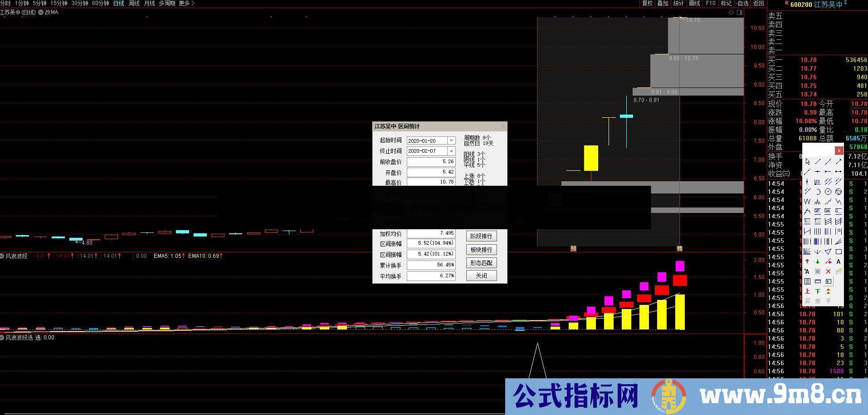The height and width of the screenshot is (415, 868).
Task: Click the 叠加 overlay button
Action: pos(663,3)
